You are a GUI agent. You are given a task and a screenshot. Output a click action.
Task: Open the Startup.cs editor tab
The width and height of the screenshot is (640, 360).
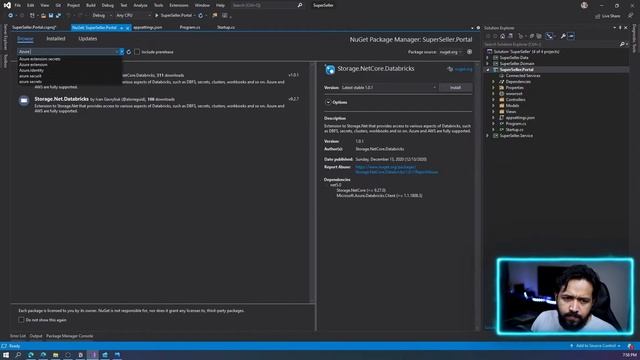click(x=226, y=27)
